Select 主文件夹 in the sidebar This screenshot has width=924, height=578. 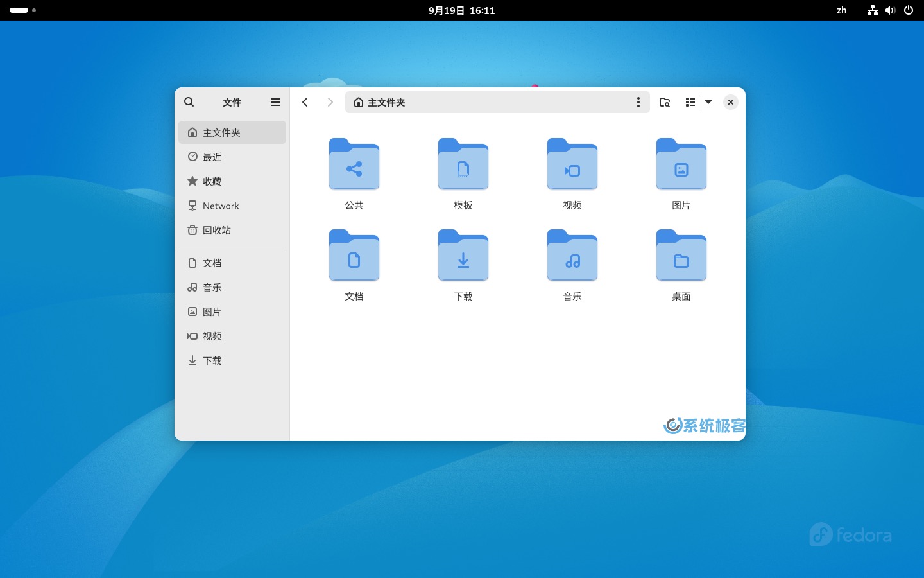[x=232, y=132]
